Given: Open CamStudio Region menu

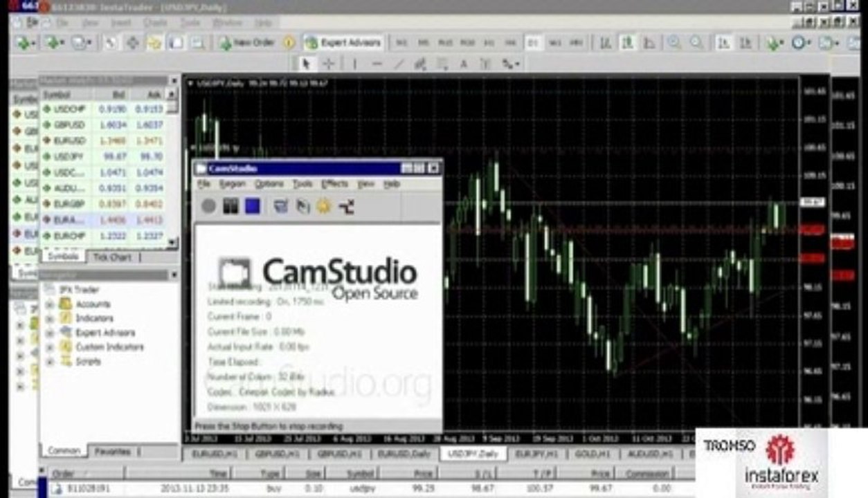Looking at the screenshot, I should 232,185.
